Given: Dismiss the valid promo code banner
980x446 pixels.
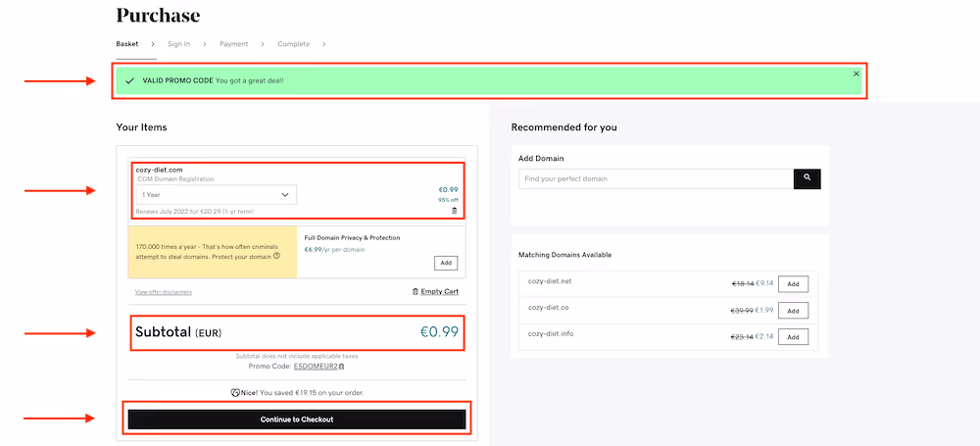Looking at the screenshot, I should click(x=856, y=74).
